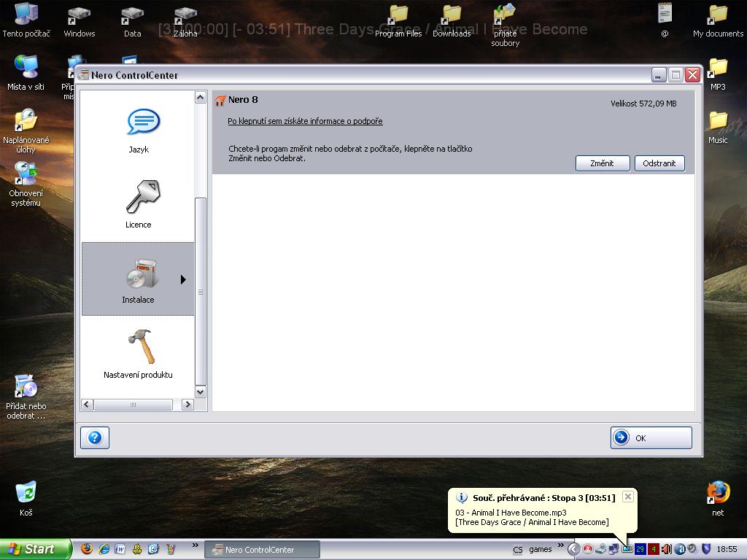Click the media player tray icon under the balloon
Screen dimensions: 747x560
(627, 550)
